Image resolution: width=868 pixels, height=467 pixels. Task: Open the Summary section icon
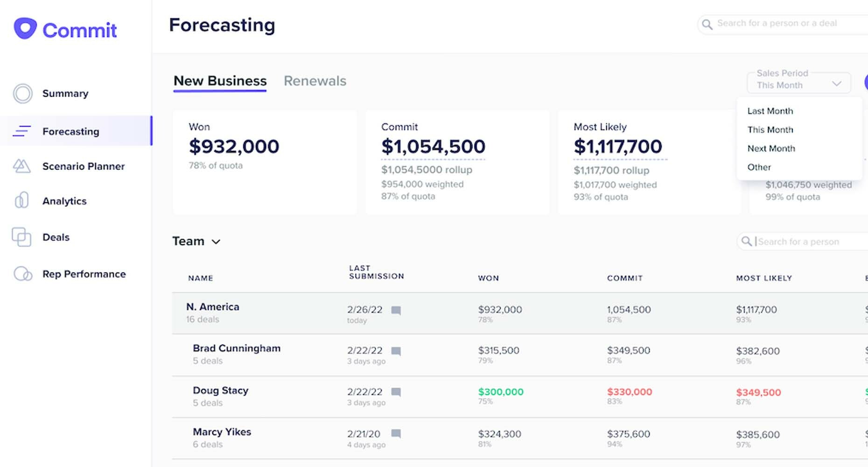[22, 93]
